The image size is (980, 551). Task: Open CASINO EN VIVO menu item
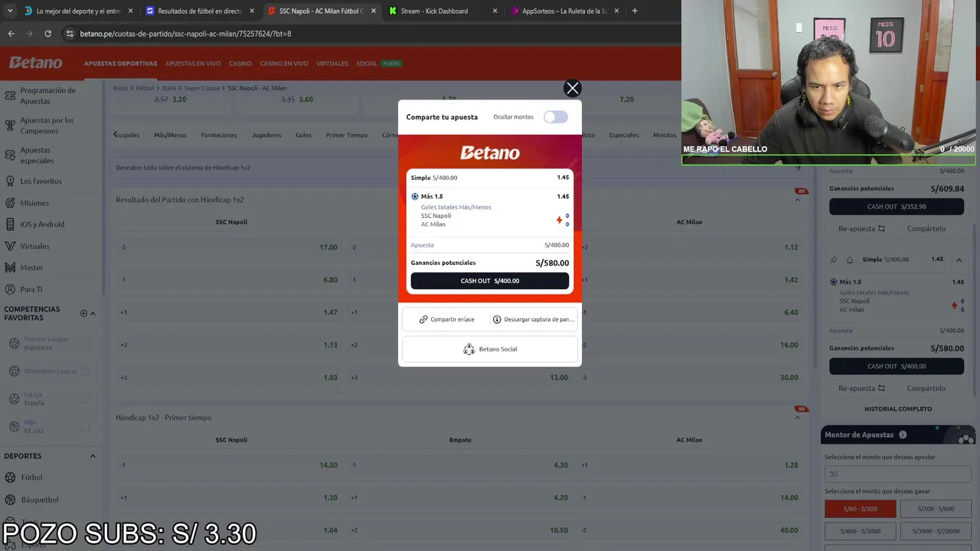pyautogui.click(x=284, y=64)
